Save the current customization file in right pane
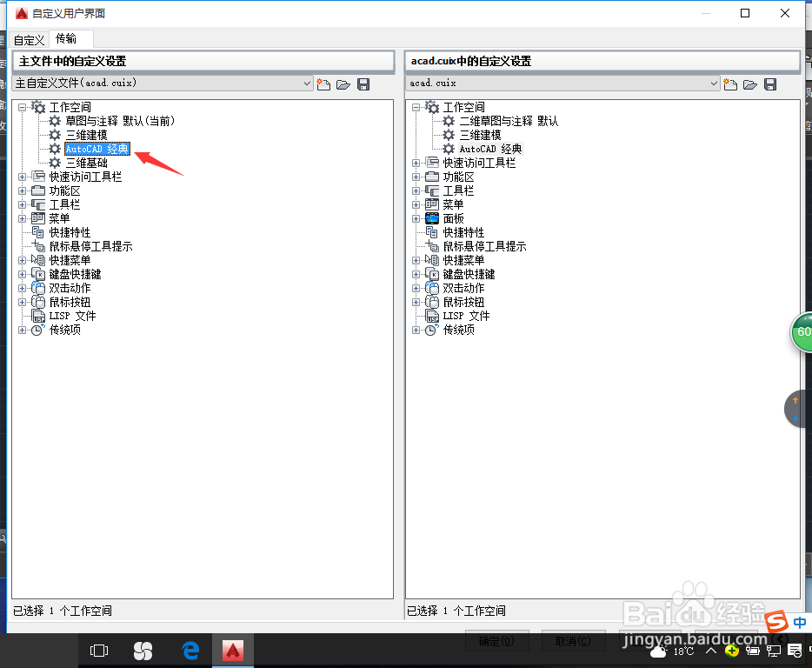 pyautogui.click(x=770, y=84)
